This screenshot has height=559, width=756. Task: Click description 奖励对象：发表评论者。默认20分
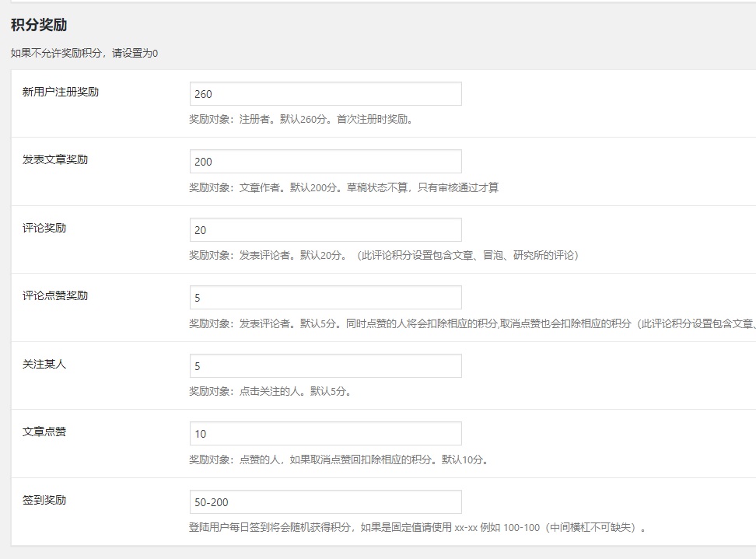click(383, 255)
